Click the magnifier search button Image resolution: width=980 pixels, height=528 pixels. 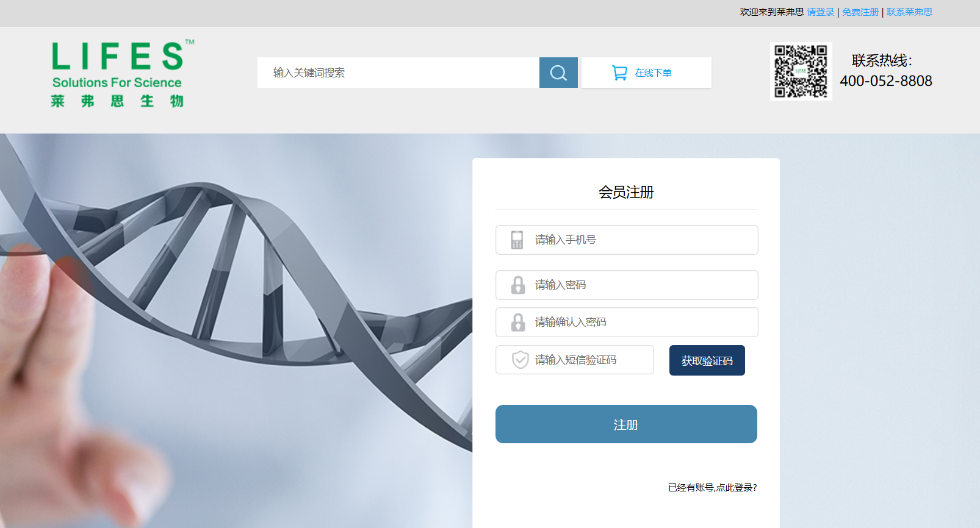coord(558,73)
